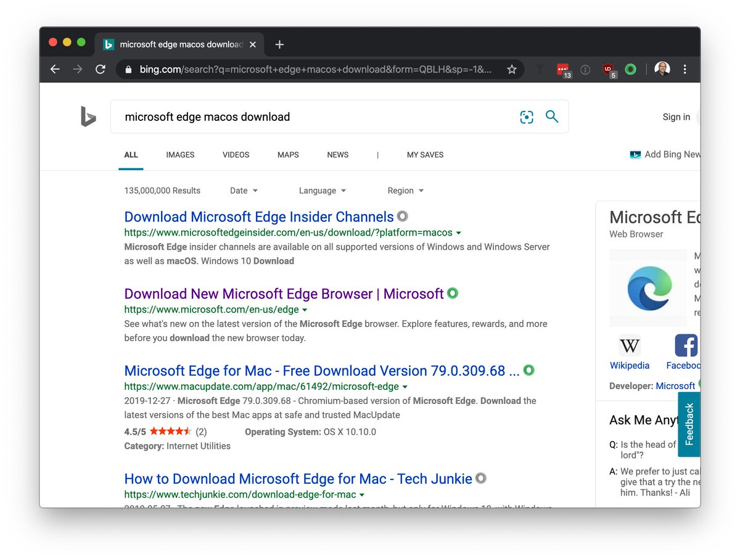The image size is (740, 560).
Task: Reload the Bing search page
Action: click(101, 70)
